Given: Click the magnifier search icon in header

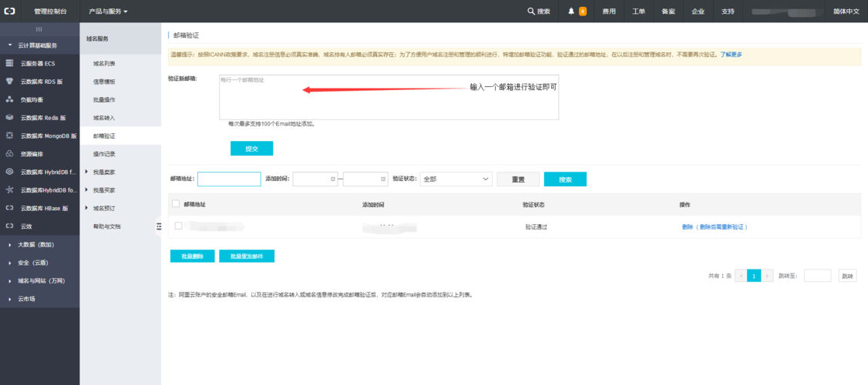Looking at the screenshot, I should click(531, 11).
